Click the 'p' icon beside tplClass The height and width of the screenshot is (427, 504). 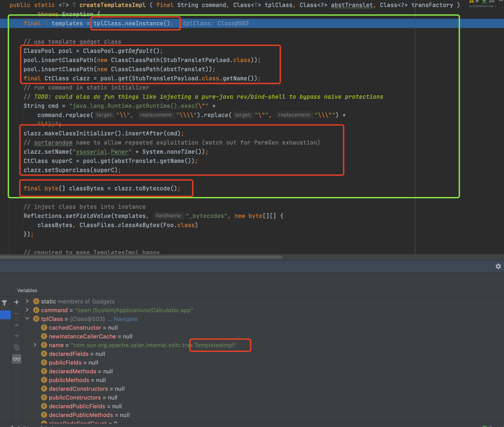click(x=36, y=319)
